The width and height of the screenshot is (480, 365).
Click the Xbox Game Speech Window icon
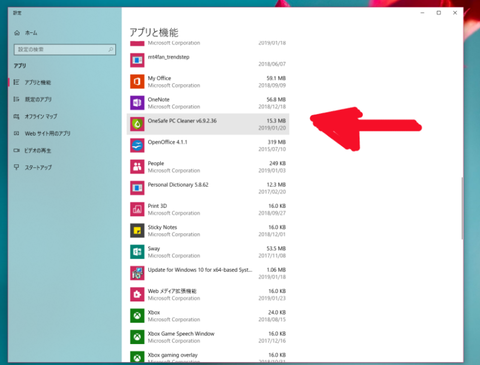click(x=137, y=337)
